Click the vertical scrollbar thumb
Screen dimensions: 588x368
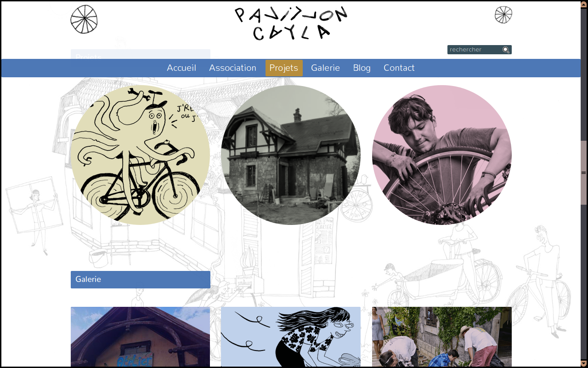pyautogui.click(x=584, y=172)
